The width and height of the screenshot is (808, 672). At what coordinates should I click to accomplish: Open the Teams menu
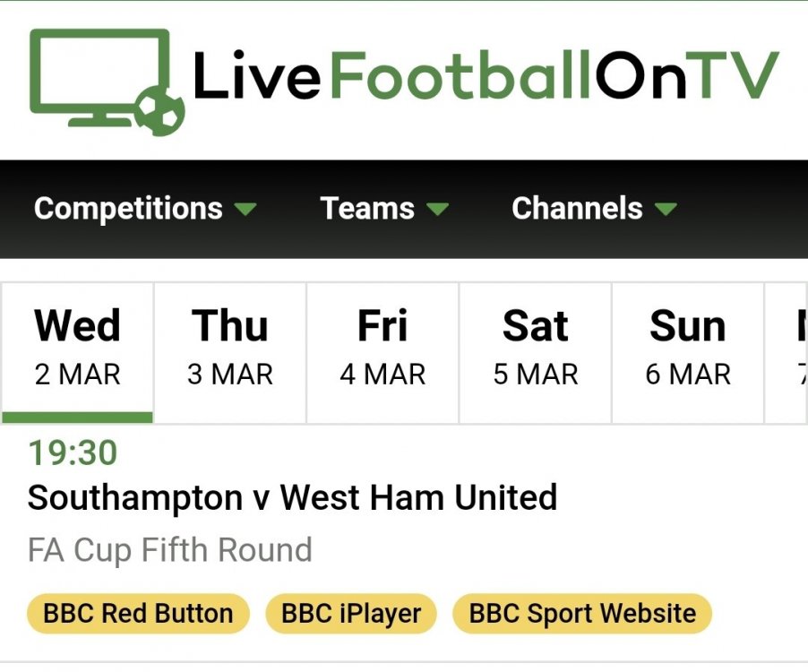click(x=367, y=209)
